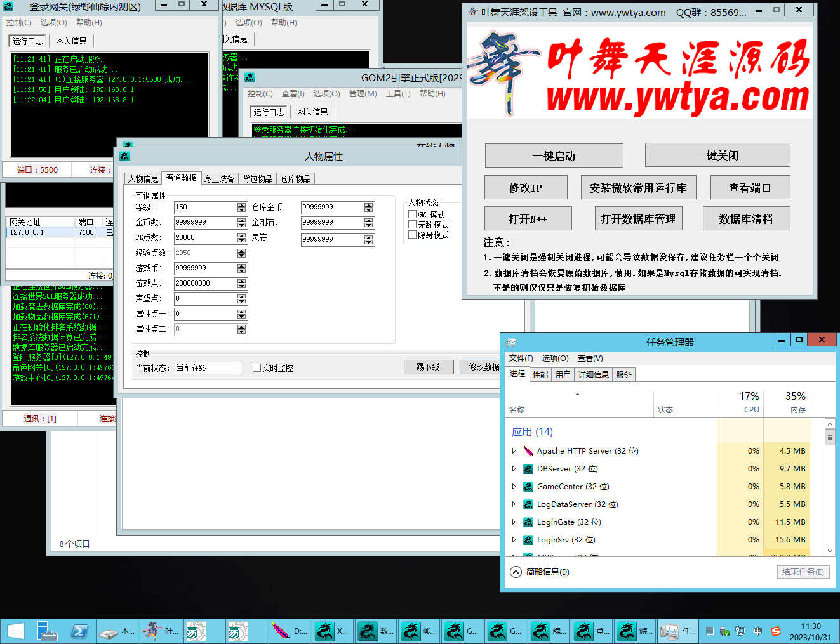Switch to the 绿… dragon taskbar item

(549, 631)
